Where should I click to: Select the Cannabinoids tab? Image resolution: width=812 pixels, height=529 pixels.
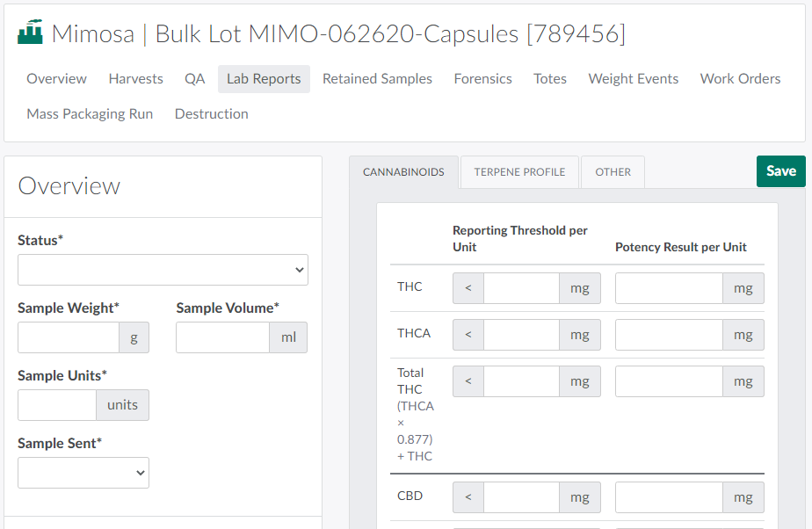[403, 172]
